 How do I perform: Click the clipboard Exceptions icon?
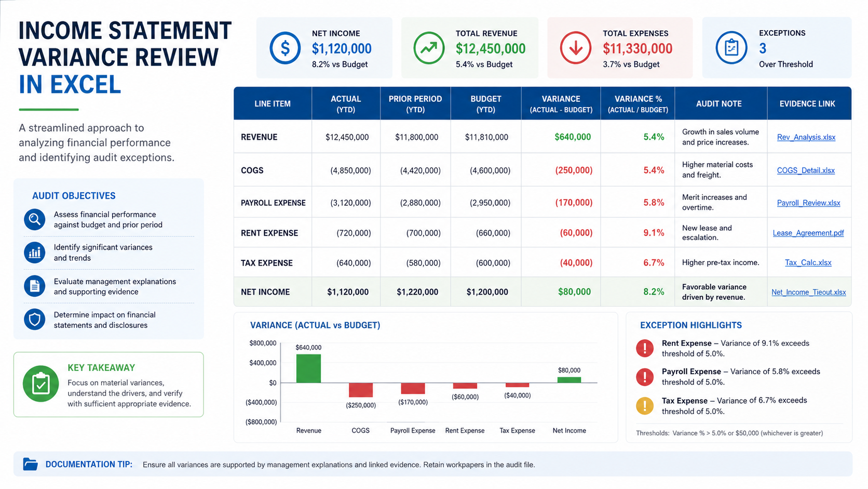click(x=731, y=48)
